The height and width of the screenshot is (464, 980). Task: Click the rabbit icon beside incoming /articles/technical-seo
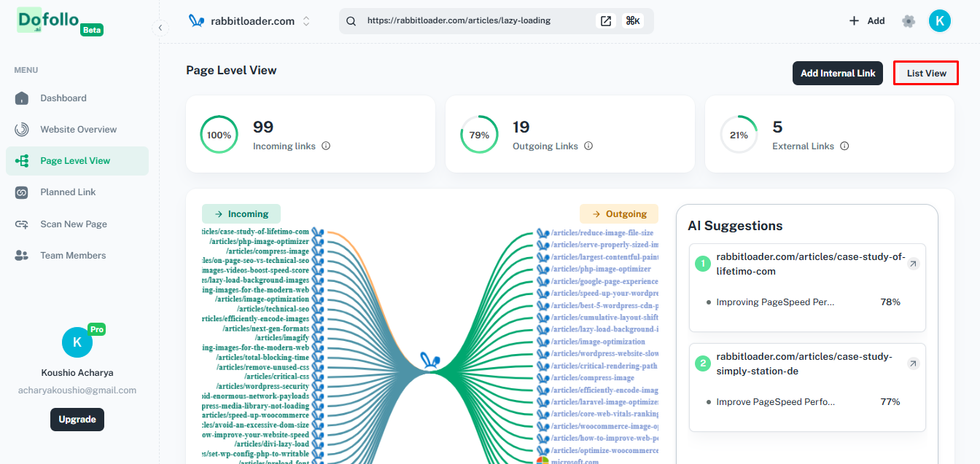318,309
